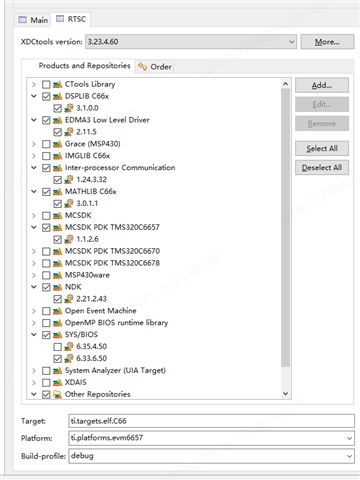Viewport: 360px width, 480px height.
Task: Uncheck the Other Repositories checkbox
Action: (46, 395)
